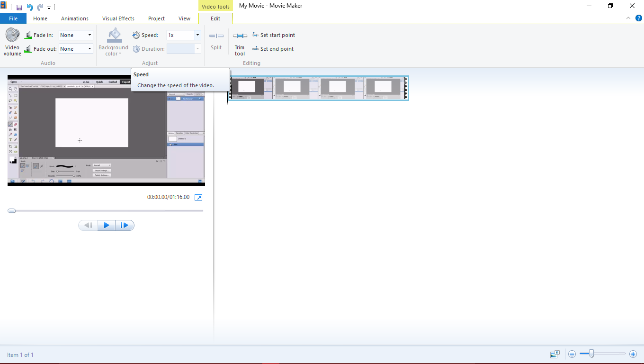Viewport: 644px width, 364px height.
Task: Click the Video volume speaker icon
Action: (x=12, y=35)
